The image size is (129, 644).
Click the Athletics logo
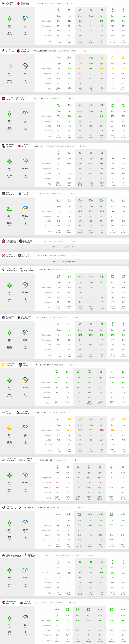(x=20, y=508)
